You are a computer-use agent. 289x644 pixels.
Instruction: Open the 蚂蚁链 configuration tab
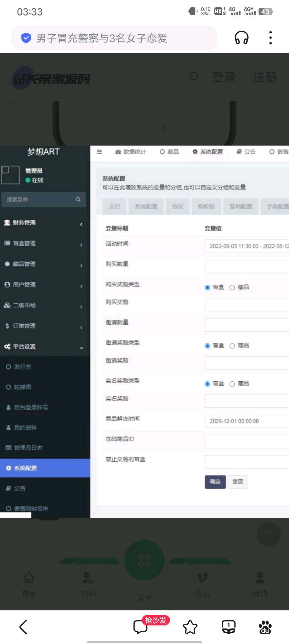click(x=206, y=206)
